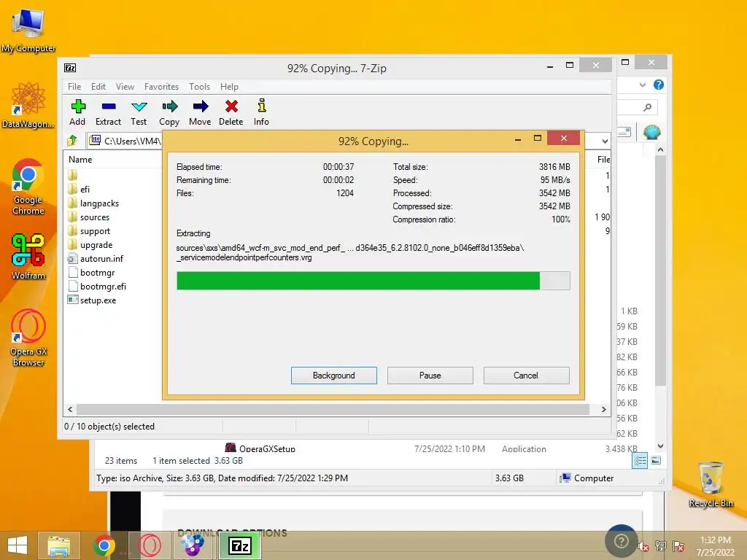The width and height of the screenshot is (747, 560).
Task: Select the autorun.inf file
Action: click(96, 259)
